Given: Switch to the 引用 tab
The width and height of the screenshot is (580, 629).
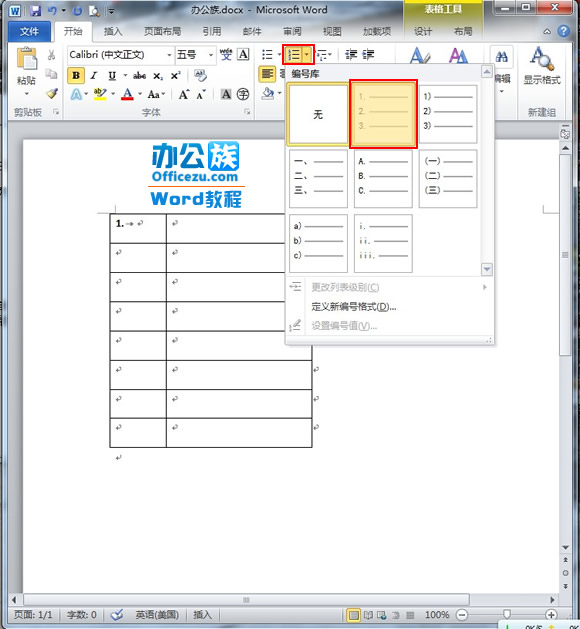Looking at the screenshot, I should [212, 31].
